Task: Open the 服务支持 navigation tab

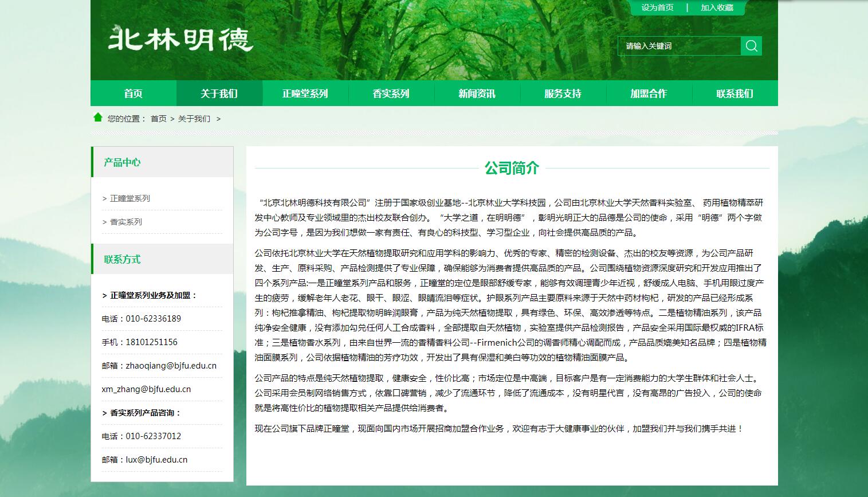Action: tap(563, 93)
